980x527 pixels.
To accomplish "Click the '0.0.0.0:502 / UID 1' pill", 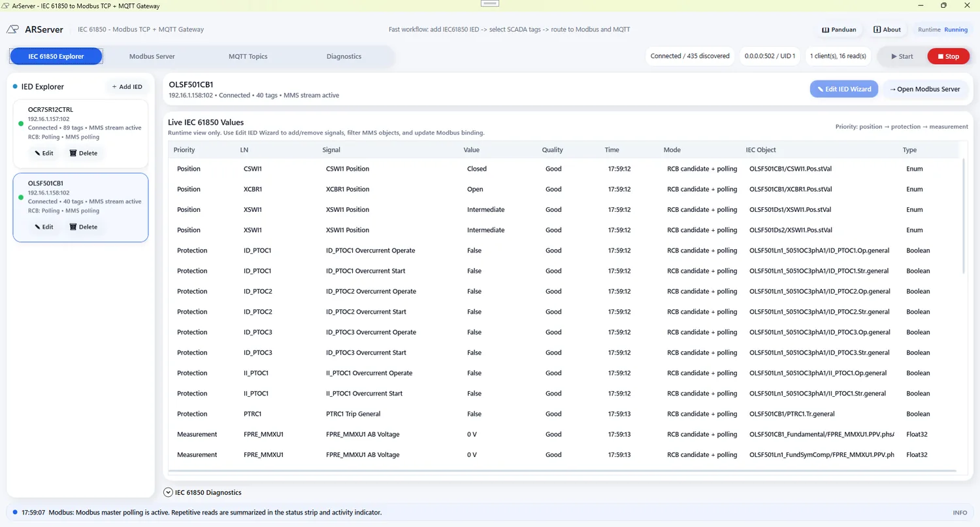I will (x=770, y=56).
